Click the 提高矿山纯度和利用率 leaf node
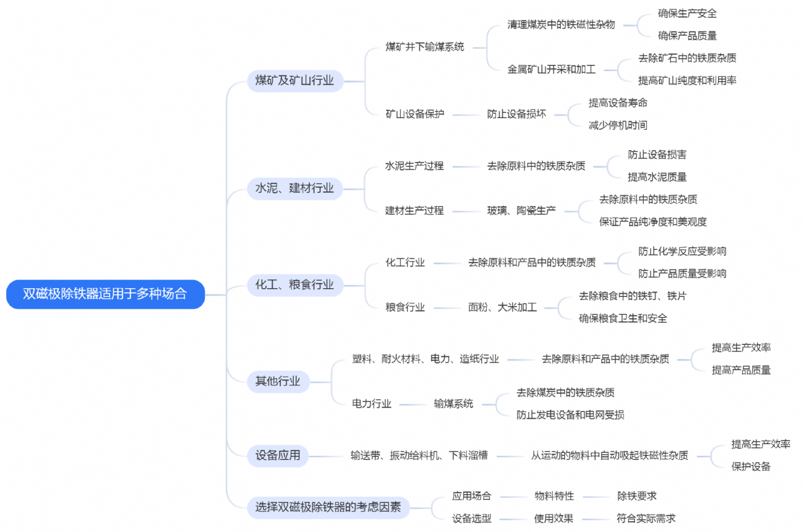The width and height of the screenshot is (804, 532). 687,80
